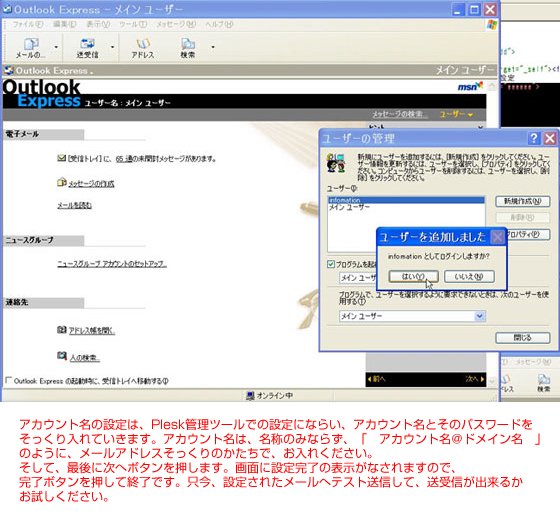Image resolution: width=560 pixels, height=522 pixels.
Task: Click Read mail (メールを読む) link
Action: click(x=74, y=205)
